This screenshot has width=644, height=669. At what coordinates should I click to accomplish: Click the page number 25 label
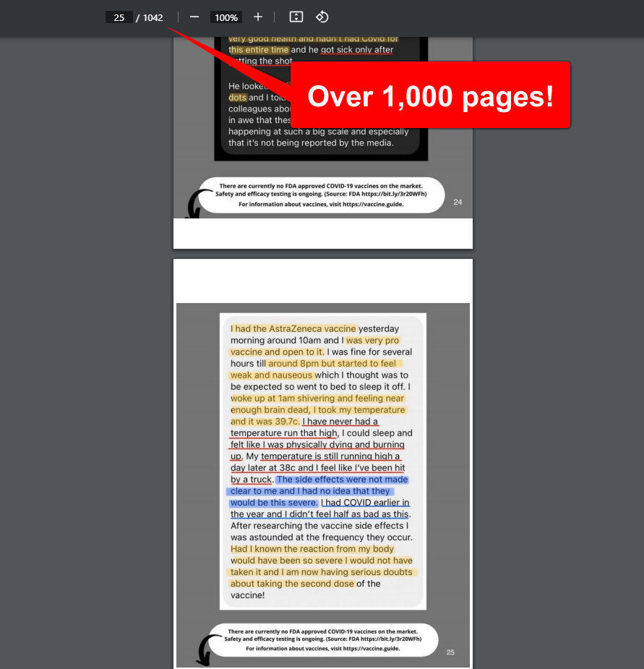click(450, 652)
